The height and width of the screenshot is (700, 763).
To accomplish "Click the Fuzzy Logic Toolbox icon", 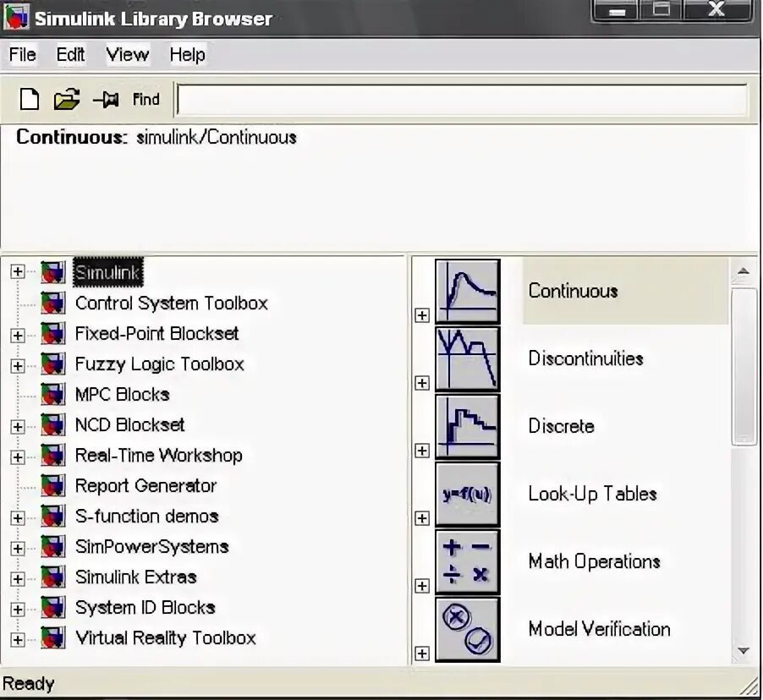I will (x=53, y=364).
